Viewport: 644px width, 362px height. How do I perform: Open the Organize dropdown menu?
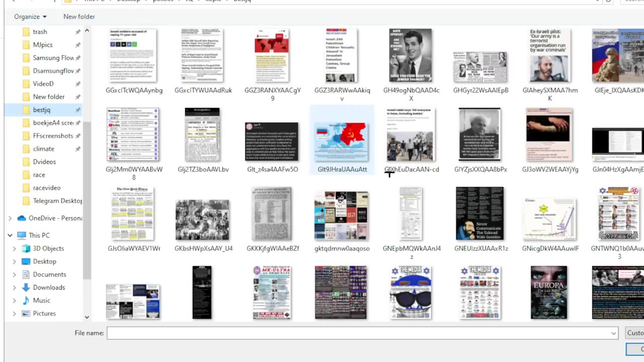pyautogui.click(x=30, y=17)
